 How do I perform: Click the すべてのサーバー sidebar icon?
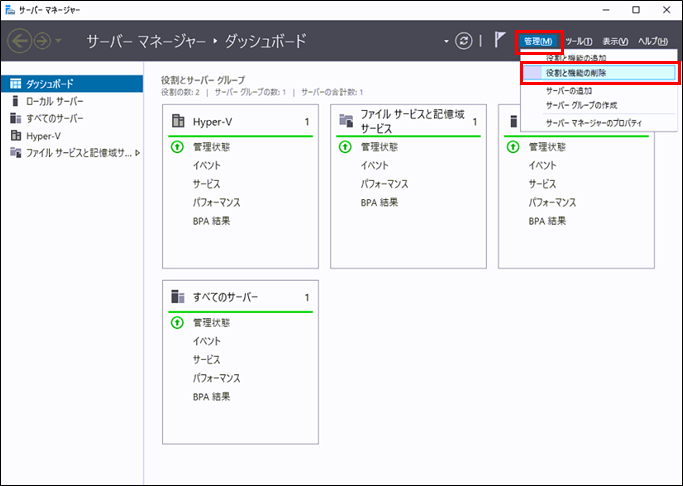tap(15, 118)
